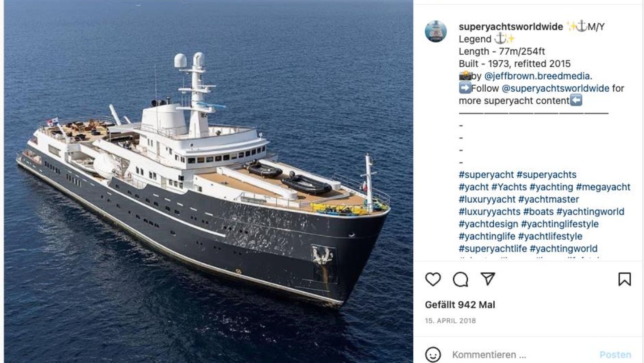Share post with the paper plane icon
Screen dimensions: 644x363
pyautogui.click(x=487, y=279)
